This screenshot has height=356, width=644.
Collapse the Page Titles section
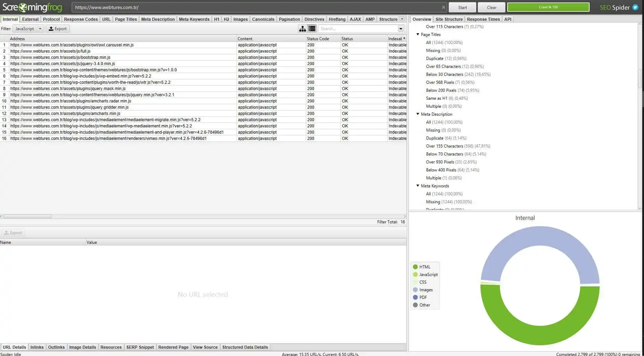point(418,35)
